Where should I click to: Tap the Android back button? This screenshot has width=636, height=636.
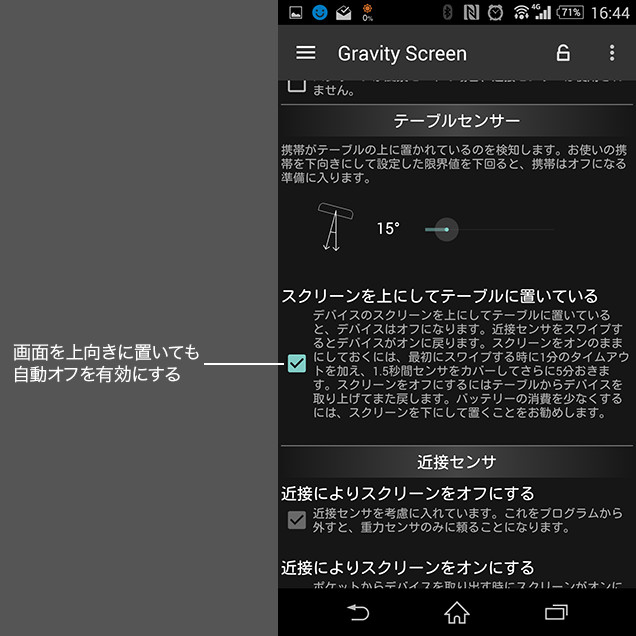358,612
